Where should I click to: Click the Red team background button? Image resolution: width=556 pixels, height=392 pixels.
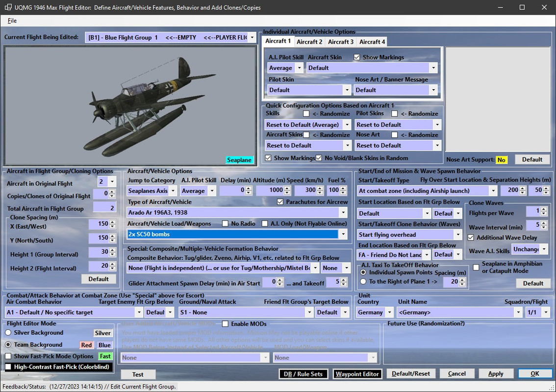(x=86, y=345)
